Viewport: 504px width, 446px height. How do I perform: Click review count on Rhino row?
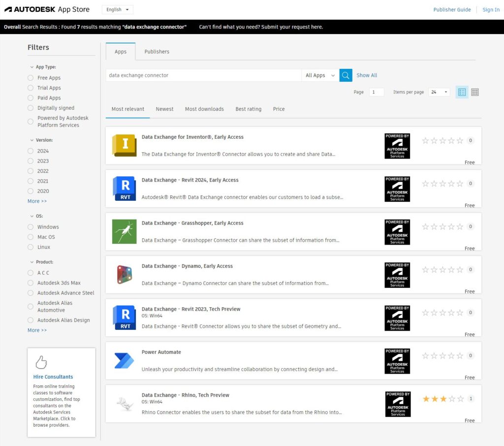(x=471, y=399)
